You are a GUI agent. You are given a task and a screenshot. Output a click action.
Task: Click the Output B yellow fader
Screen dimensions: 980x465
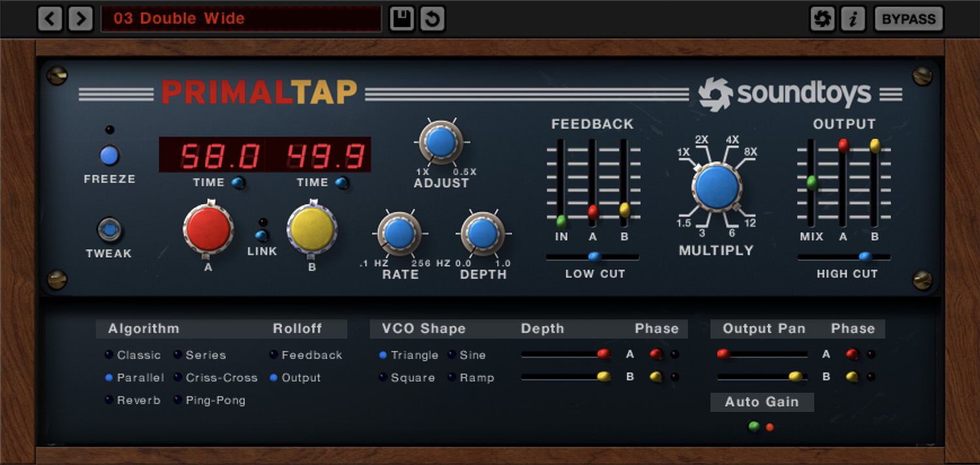pos(875,145)
